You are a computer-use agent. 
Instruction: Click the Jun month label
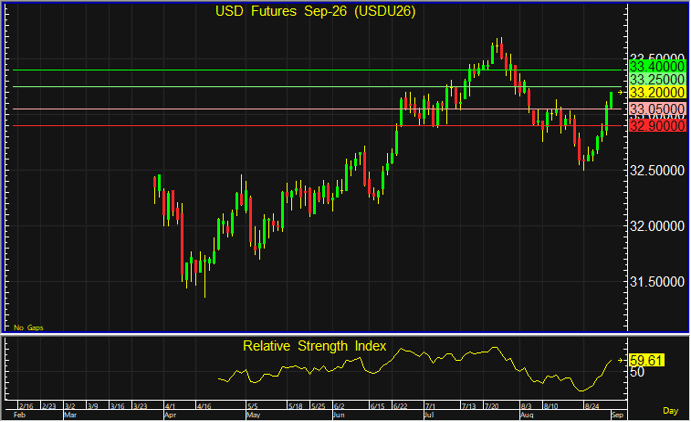338,415
